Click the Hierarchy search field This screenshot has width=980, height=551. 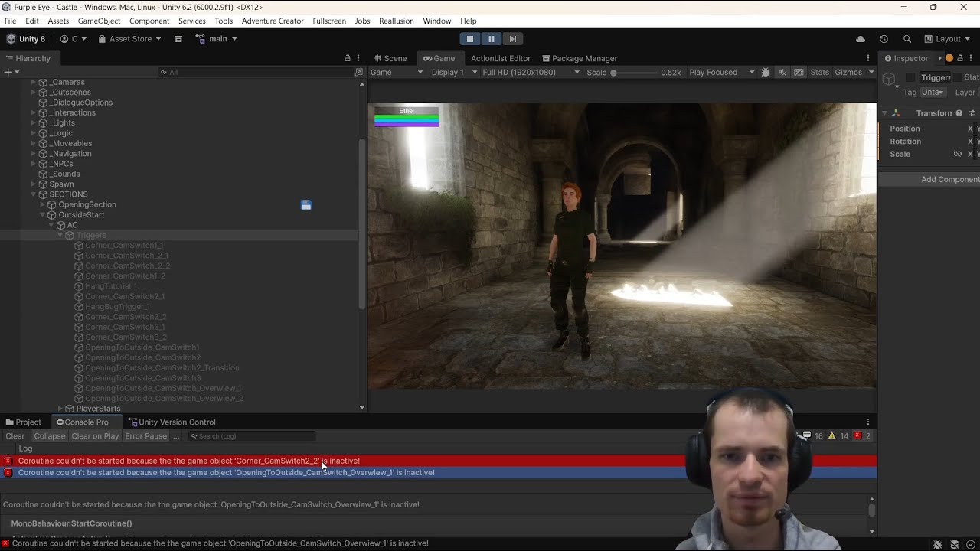pos(255,72)
